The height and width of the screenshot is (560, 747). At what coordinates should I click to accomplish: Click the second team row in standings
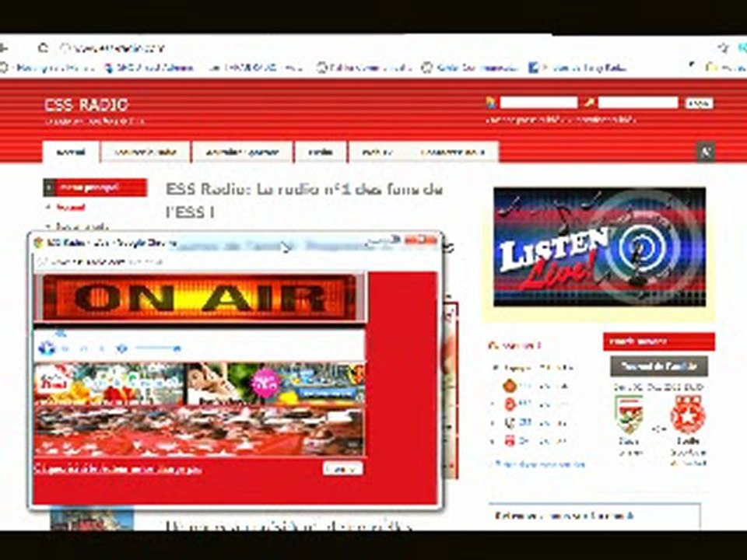click(x=535, y=404)
